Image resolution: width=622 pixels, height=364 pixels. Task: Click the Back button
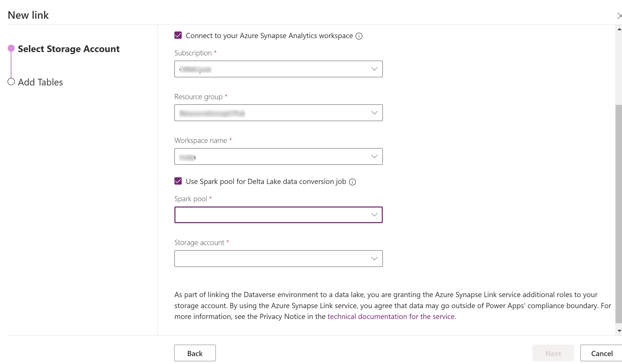click(x=194, y=353)
